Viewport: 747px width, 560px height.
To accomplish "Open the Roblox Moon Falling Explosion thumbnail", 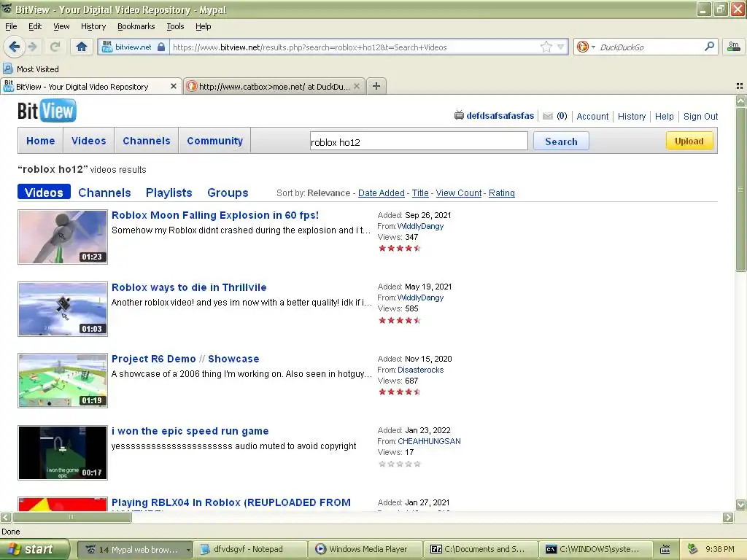I will [x=63, y=237].
